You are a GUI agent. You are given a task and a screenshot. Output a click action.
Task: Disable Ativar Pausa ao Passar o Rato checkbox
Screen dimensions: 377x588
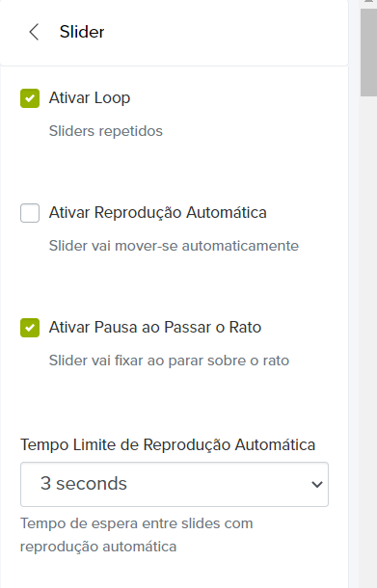point(30,328)
